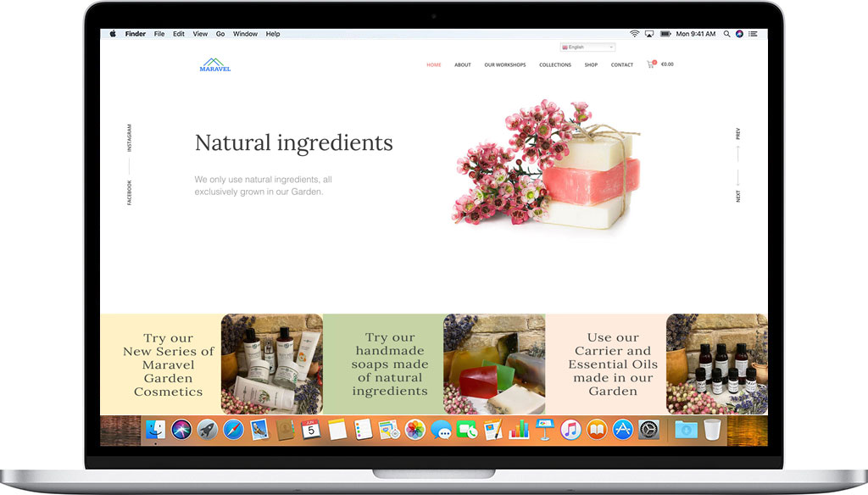Open the Apple menu
The image size is (868, 495).
(113, 34)
